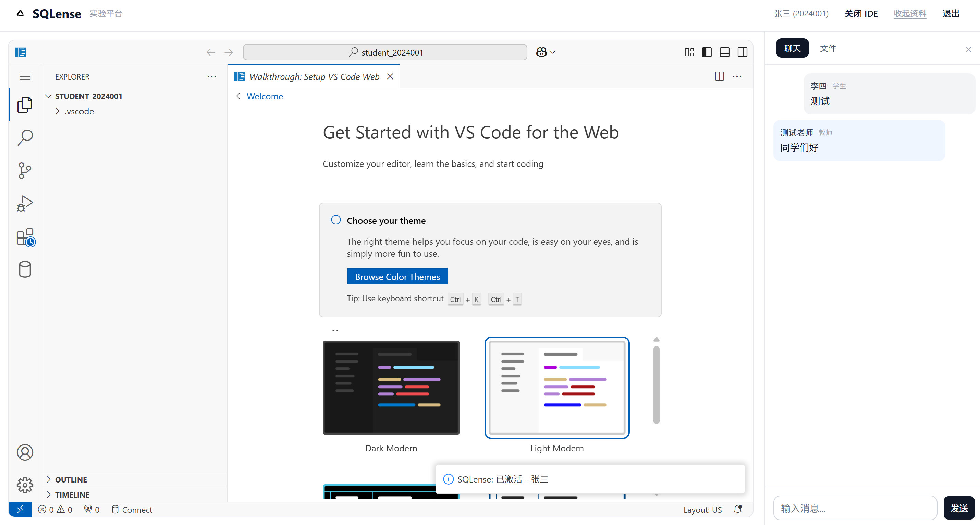Split the editor to the right
Image resolution: width=980 pixels, height=525 pixels.
click(719, 76)
